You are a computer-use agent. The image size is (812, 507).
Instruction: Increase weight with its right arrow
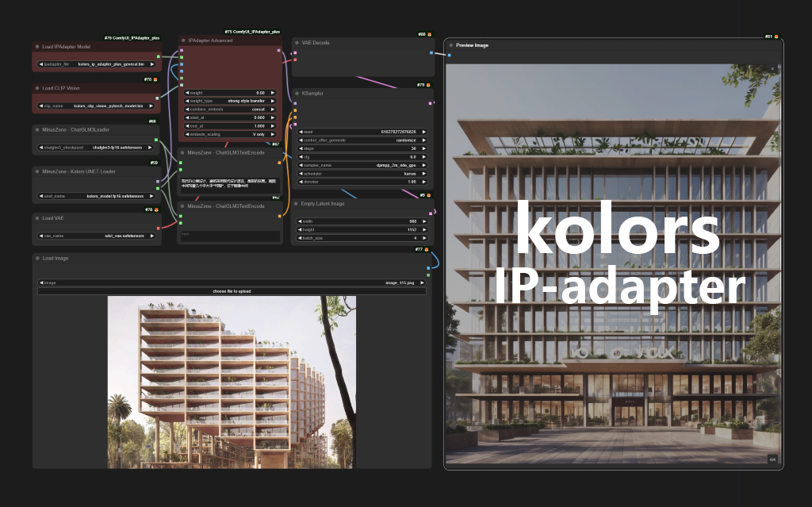[x=273, y=93]
